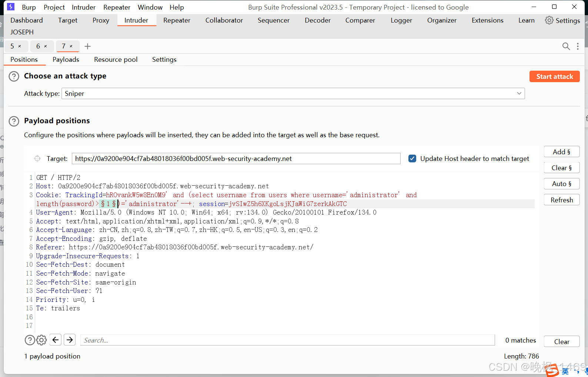This screenshot has height=377, width=588.
Task: Click the Accept-Encoding header line
Action: pyautogui.click(x=91, y=239)
